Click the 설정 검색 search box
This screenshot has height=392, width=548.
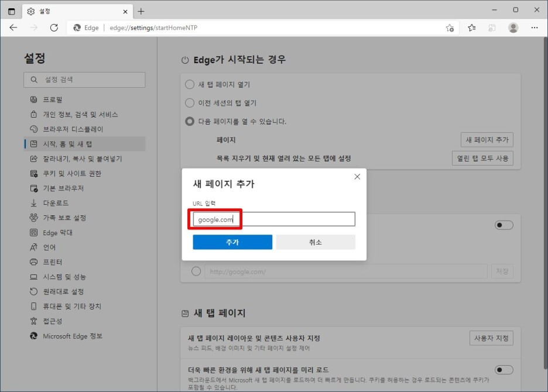[84, 80]
